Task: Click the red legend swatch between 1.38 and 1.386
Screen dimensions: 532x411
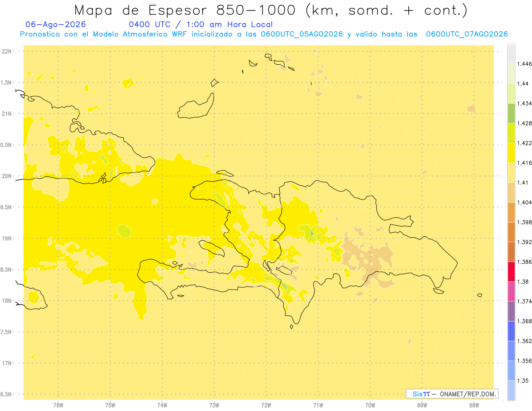Action: pos(511,272)
